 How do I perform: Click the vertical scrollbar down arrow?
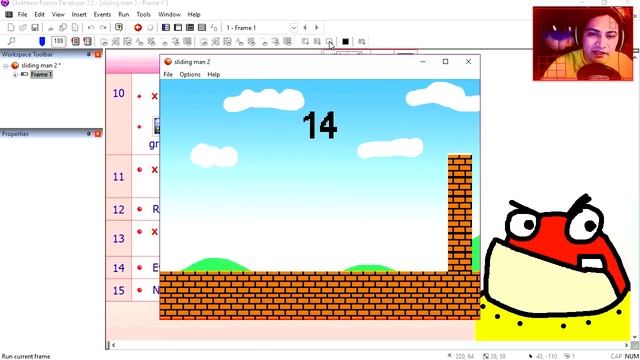[635, 337]
